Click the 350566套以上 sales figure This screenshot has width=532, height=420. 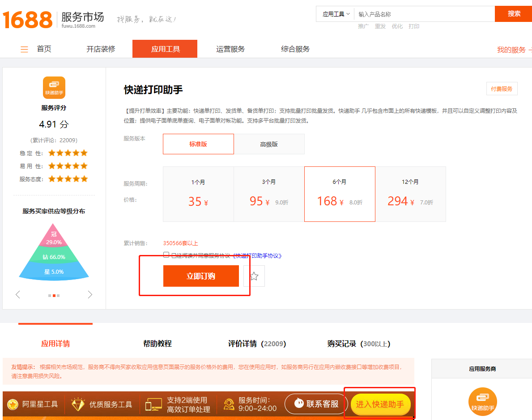pos(180,243)
